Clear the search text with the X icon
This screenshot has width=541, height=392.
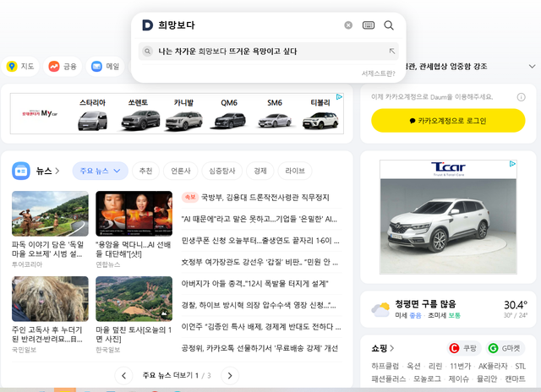[x=348, y=25]
